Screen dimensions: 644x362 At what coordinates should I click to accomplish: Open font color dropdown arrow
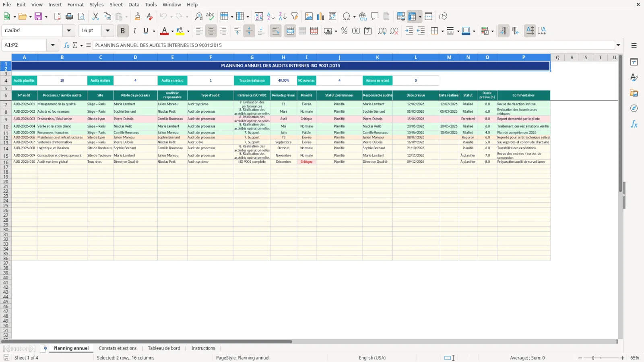coord(172,31)
